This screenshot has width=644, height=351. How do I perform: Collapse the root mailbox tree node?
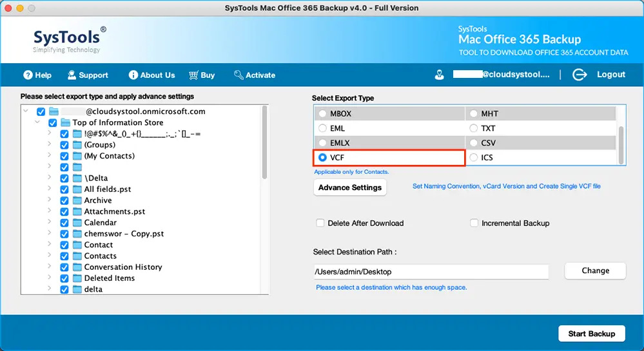pyautogui.click(x=26, y=111)
